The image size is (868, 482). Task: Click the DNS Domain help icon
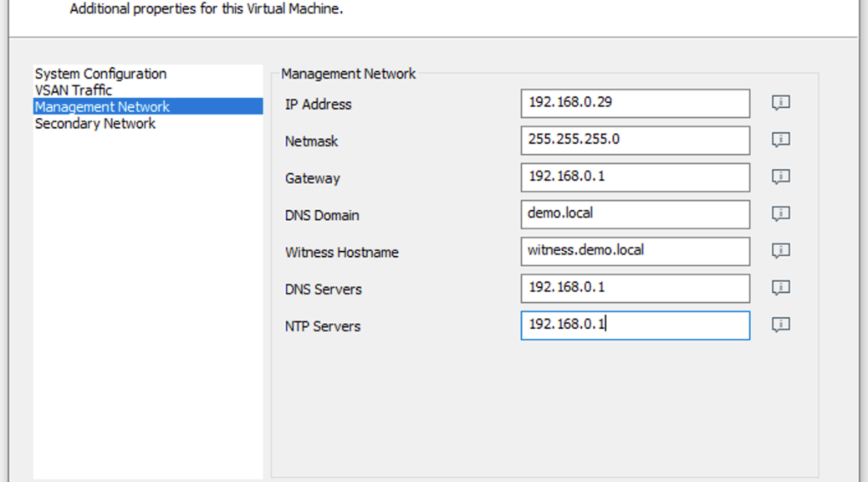pos(780,213)
